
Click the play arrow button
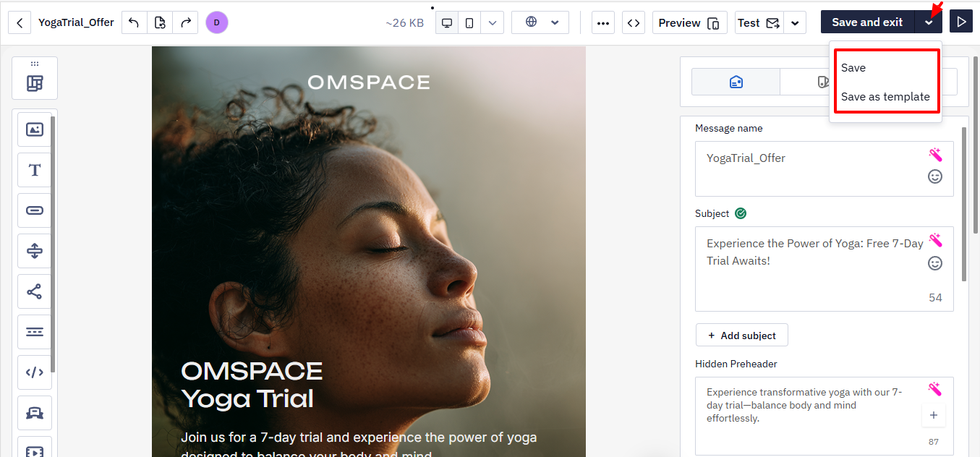point(961,22)
